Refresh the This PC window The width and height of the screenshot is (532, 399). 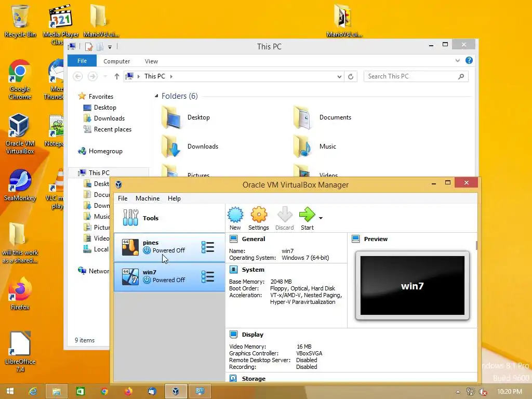[351, 77]
